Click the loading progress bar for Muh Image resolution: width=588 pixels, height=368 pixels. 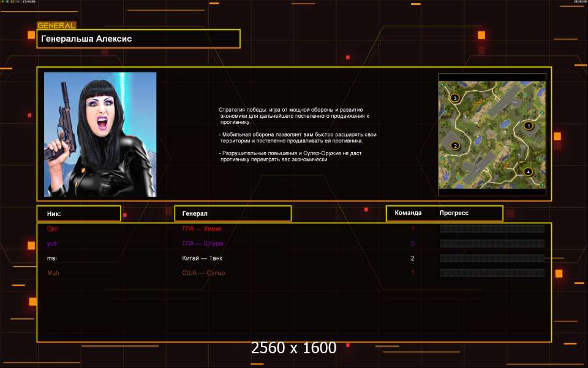point(492,273)
